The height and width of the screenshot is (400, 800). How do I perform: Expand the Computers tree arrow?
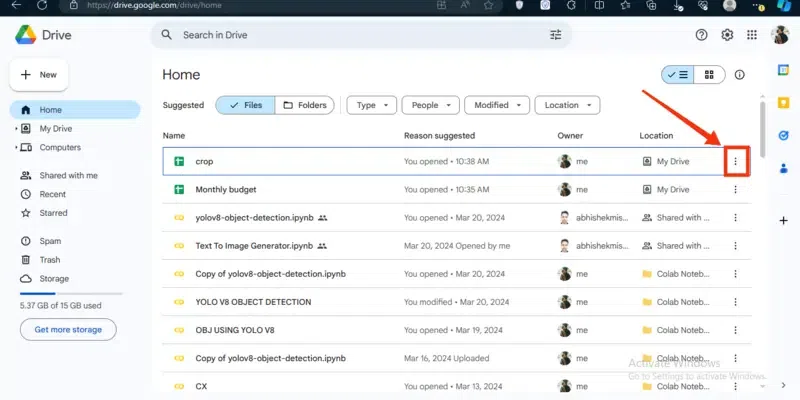click(x=16, y=147)
